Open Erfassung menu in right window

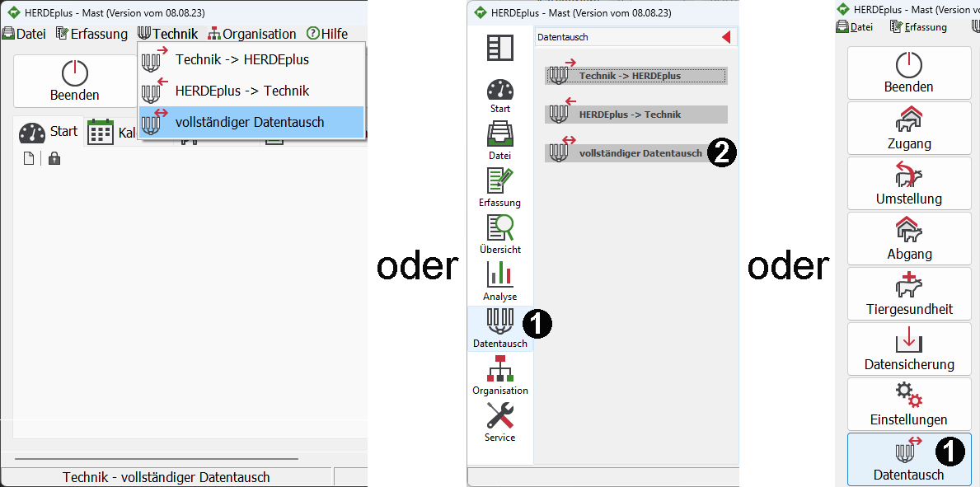point(918,27)
